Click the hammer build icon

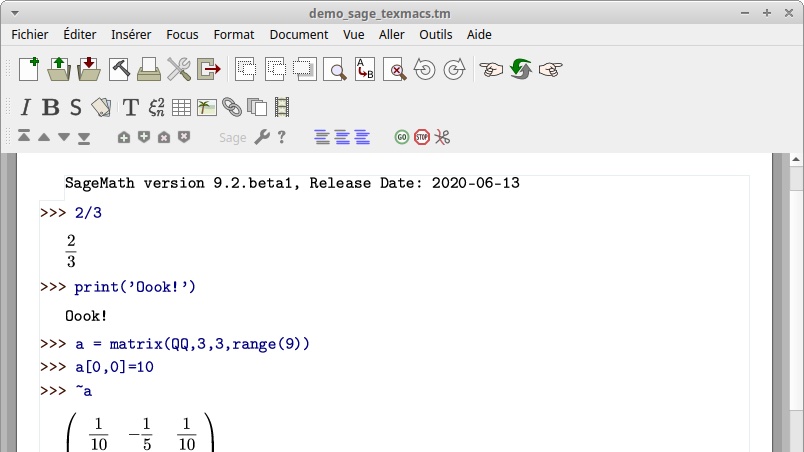pyautogui.click(x=119, y=69)
